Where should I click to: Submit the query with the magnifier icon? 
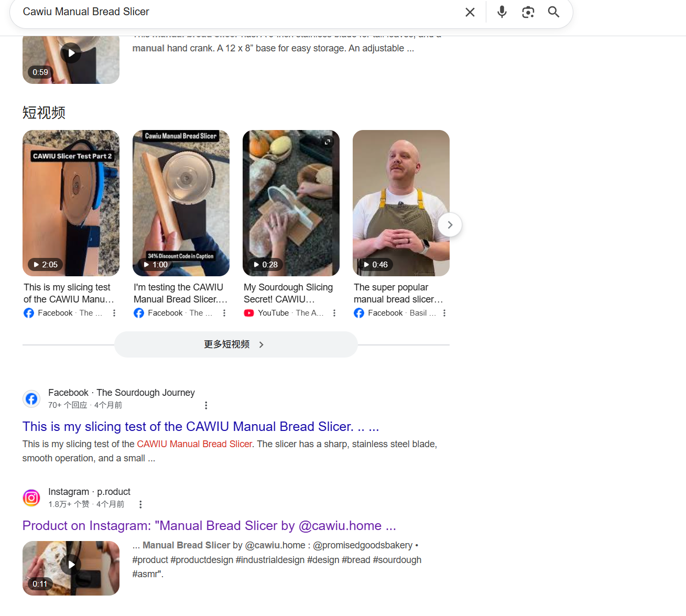[554, 12]
